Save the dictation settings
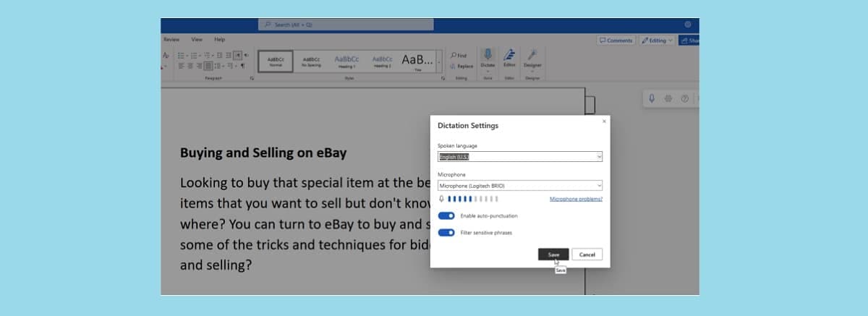The width and height of the screenshot is (868, 316). tap(553, 255)
